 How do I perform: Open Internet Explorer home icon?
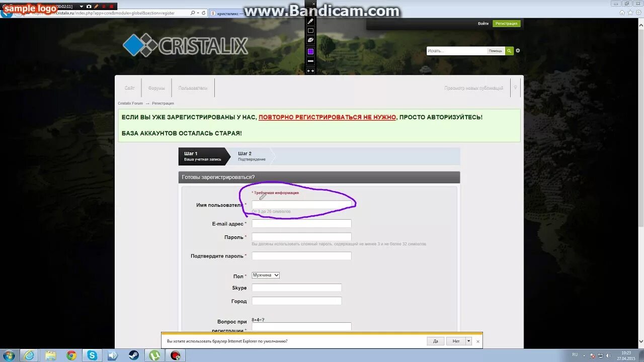coord(622,13)
